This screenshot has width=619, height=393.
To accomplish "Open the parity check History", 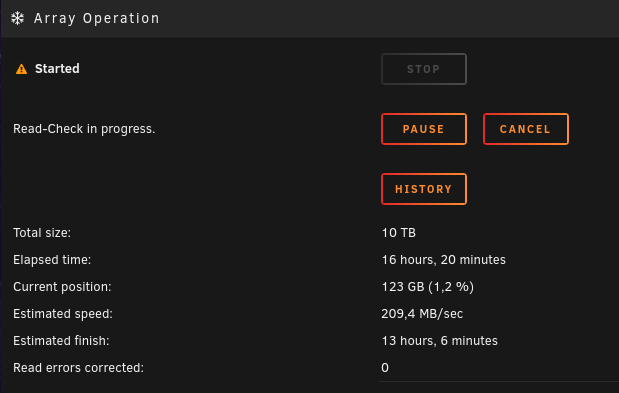I will point(424,189).
